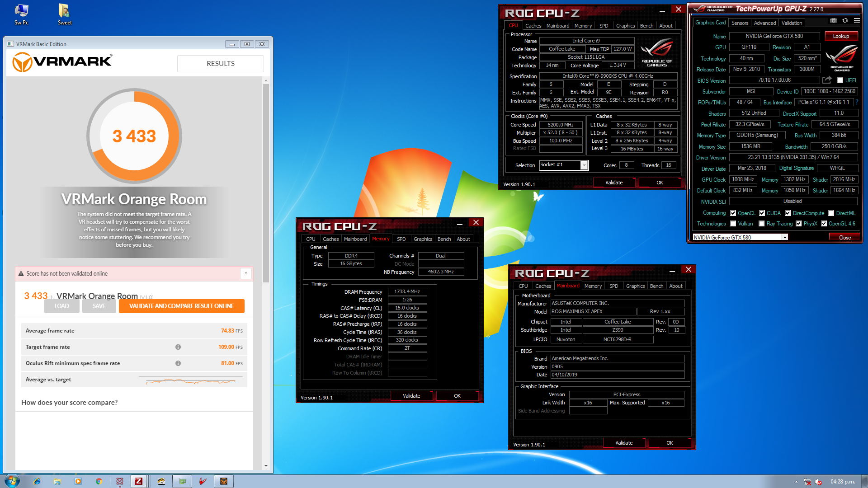The image size is (868, 488).
Task: Click the question mark help button in the validation warning
Action: (246, 273)
